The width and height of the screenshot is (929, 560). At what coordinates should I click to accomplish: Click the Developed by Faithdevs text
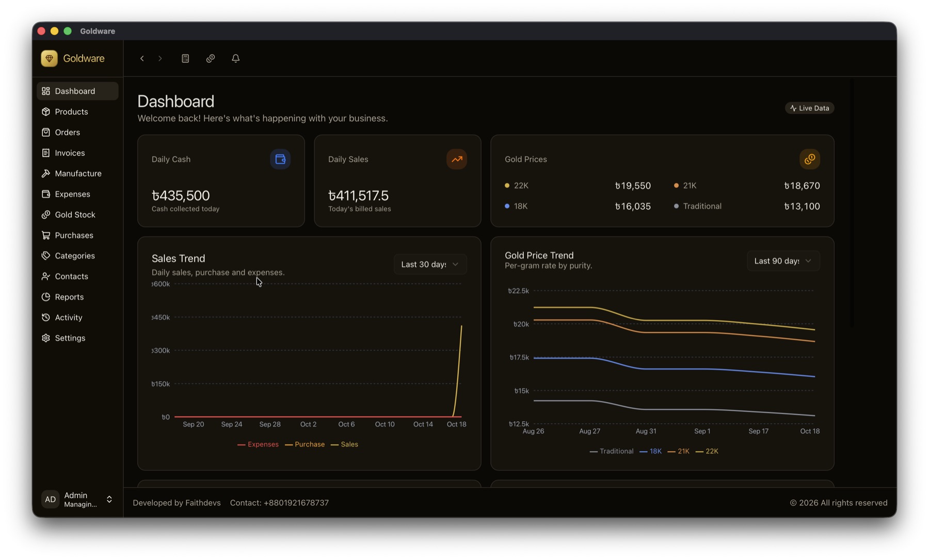coord(177,503)
